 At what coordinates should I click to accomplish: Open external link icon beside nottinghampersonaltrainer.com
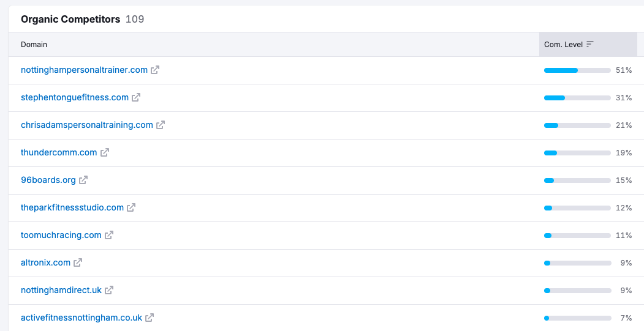[x=155, y=70]
